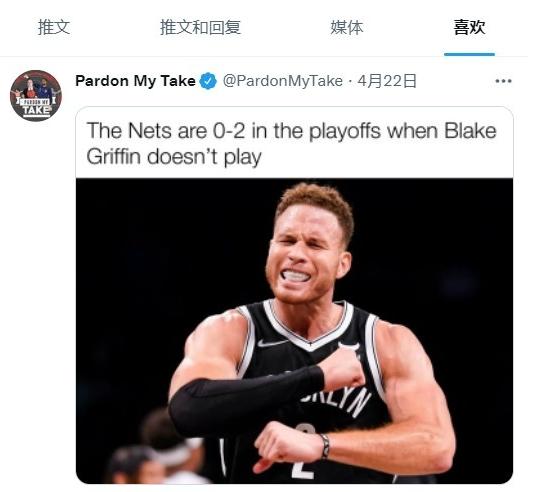Click the "The Nets are 0-2" caption text
This screenshot has height=492, width=543.
[x=291, y=143]
